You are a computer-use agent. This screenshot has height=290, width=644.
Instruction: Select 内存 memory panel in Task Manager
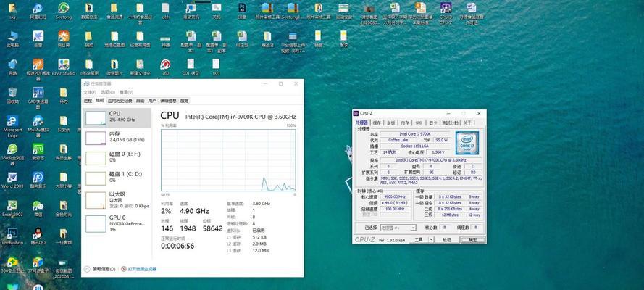117,138
